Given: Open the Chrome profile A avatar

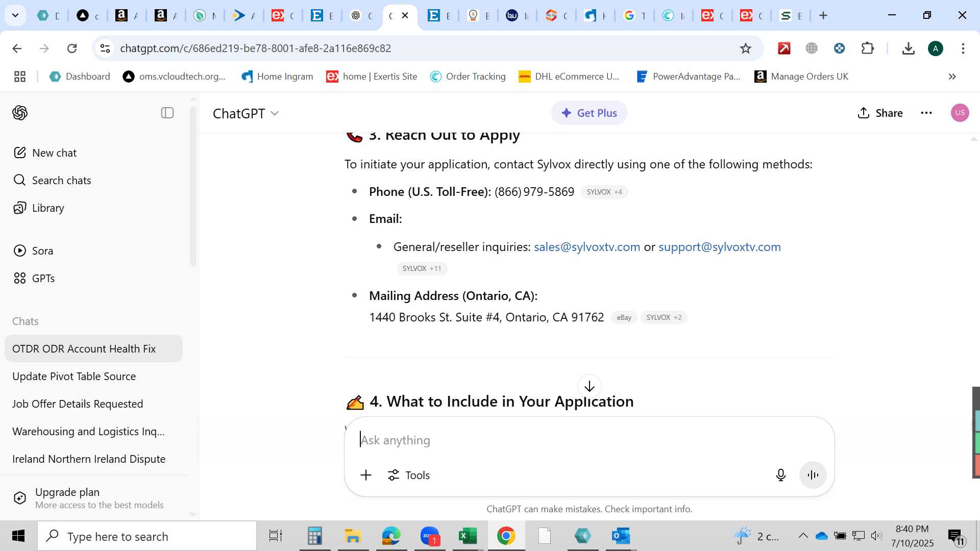Looking at the screenshot, I should [x=936, y=48].
